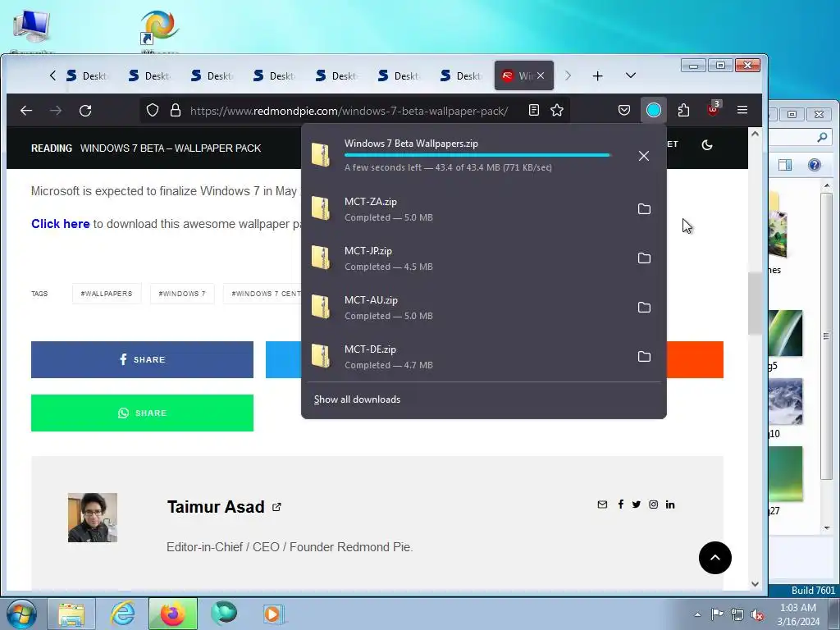Open the #WALLPAPERS tag
Image resolution: width=840 pixels, height=630 pixels.
point(107,294)
